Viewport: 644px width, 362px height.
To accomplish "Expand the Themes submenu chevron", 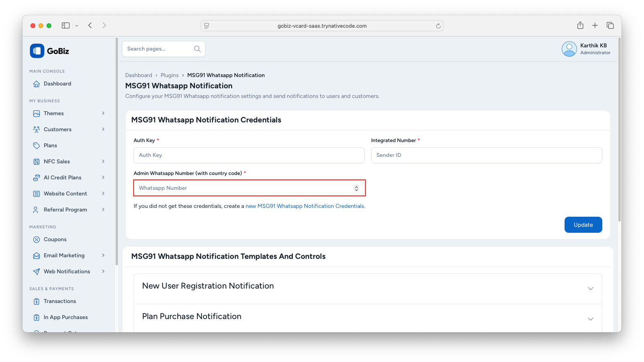I will click(103, 113).
